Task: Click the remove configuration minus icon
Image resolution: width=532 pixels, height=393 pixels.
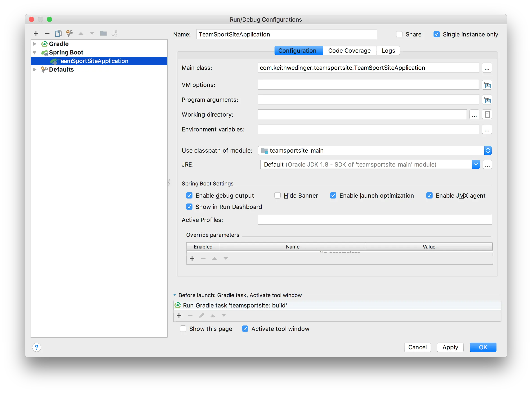Action: click(x=47, y=33)
